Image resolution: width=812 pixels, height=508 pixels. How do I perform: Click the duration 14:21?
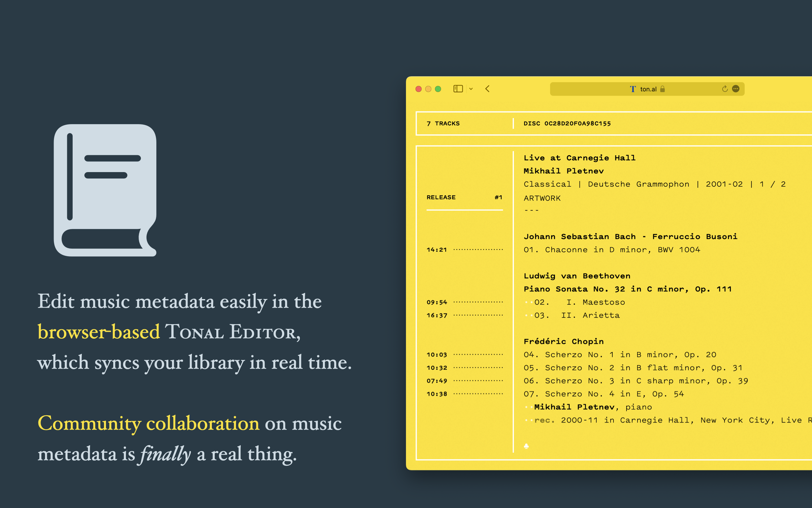436,250
